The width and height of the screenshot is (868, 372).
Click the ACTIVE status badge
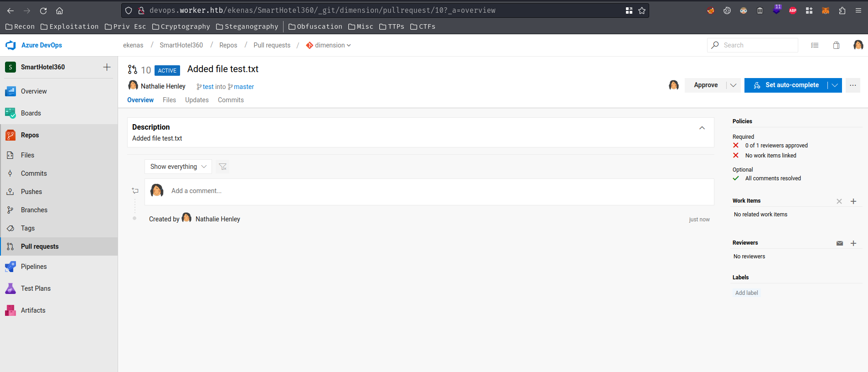167,70
